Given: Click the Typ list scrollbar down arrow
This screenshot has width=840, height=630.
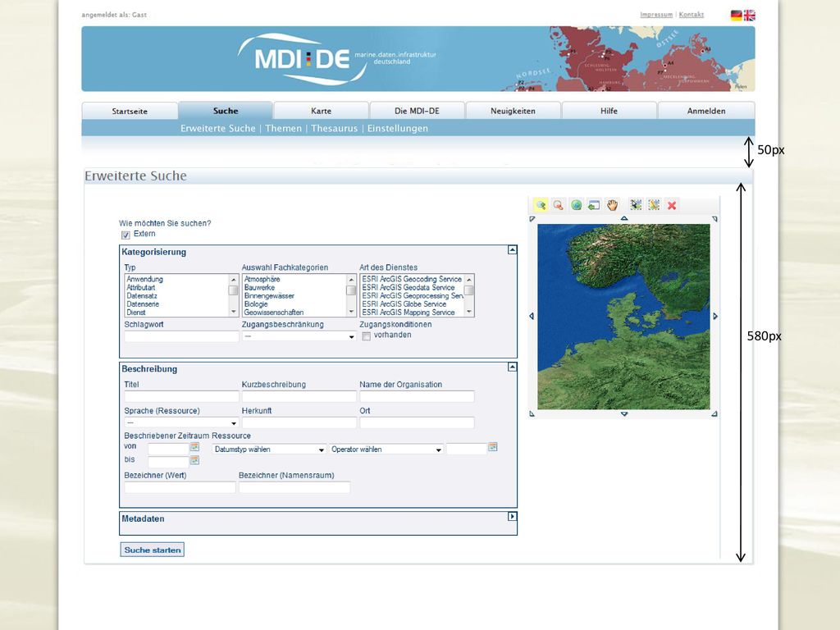Looking at the screenshot, I should 234,312.
